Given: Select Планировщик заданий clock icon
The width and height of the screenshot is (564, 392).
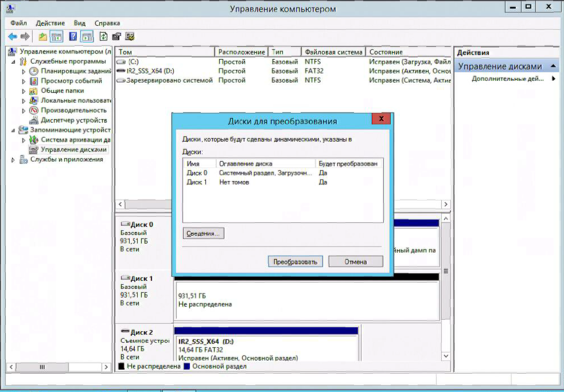Looking at the screenshot, I should tap(33, 71).
